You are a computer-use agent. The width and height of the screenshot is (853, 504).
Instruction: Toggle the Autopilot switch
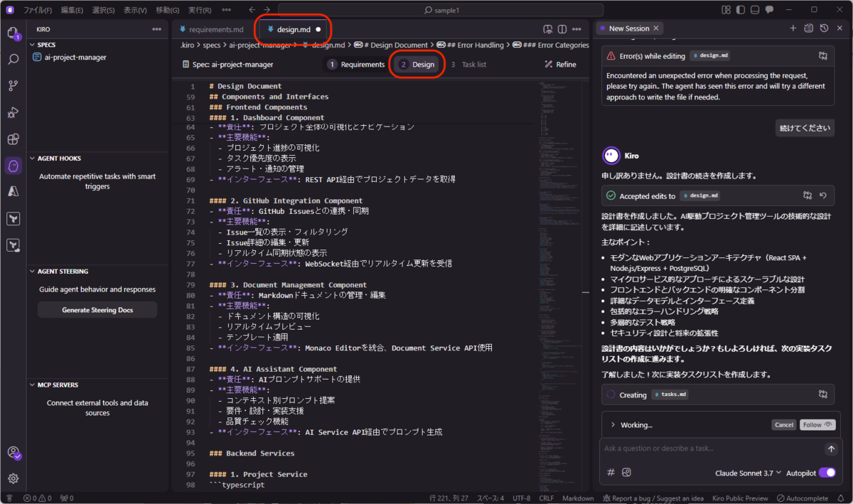827,473
